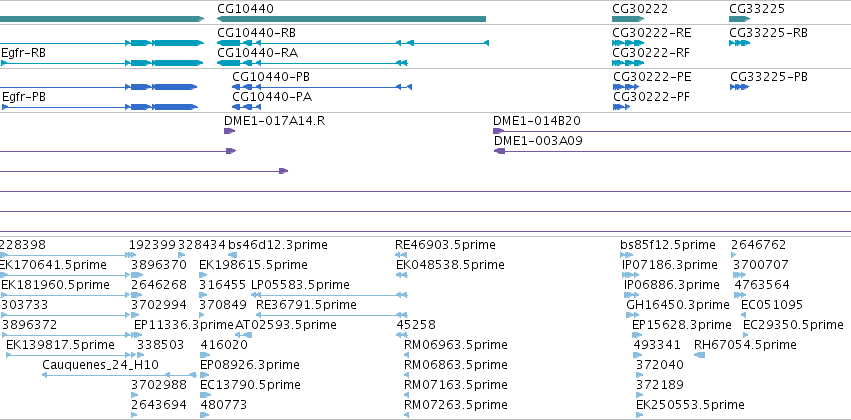This screenshot has height=420, width=851.
Task: Click the CG30222 gene arrow glyph
Action: point(628,19)
